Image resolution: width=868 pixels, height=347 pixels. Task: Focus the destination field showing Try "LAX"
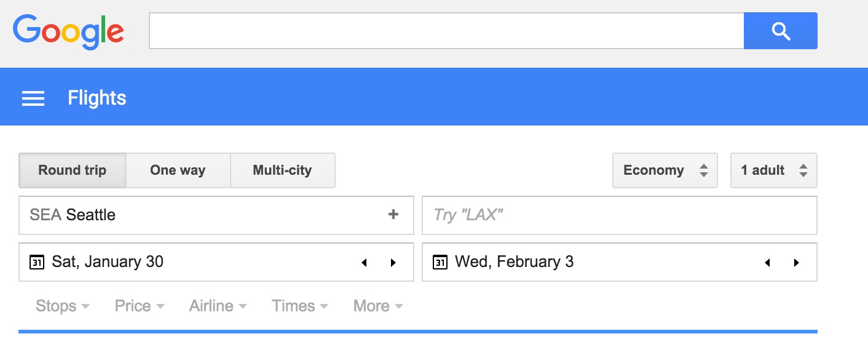[619, 215]
